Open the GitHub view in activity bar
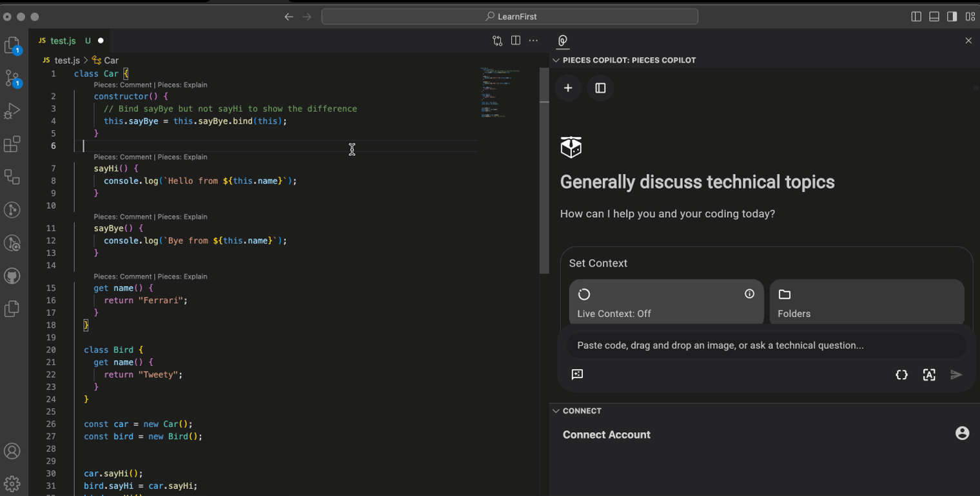The image size is (980, 496). point(12,276)
